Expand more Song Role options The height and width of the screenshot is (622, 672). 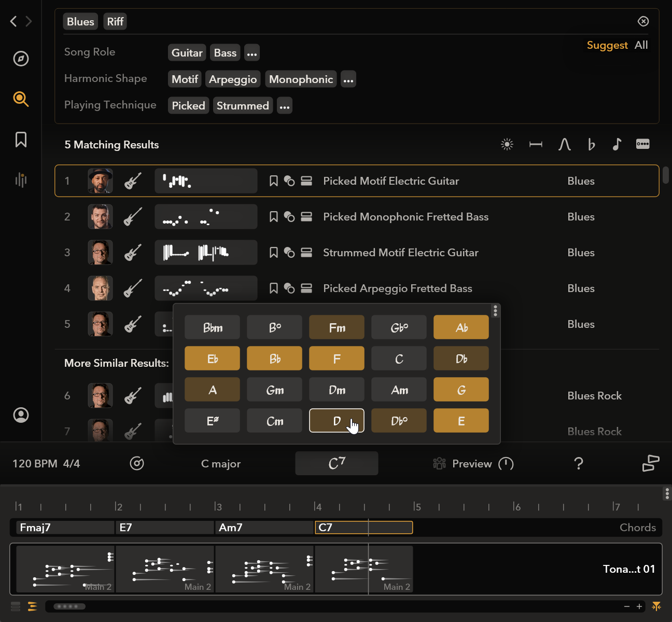[252, 53]
